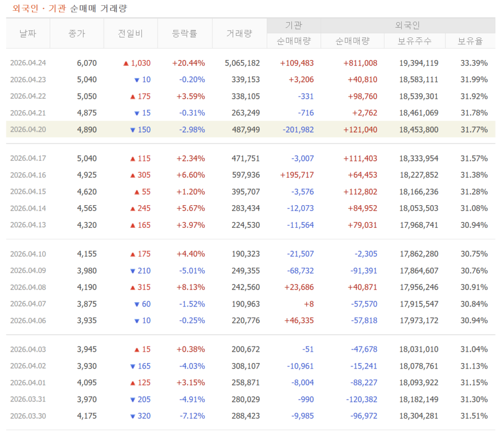Click the 2026.04.24 date cell
This screenshot has height=433, width=504.
28,63
